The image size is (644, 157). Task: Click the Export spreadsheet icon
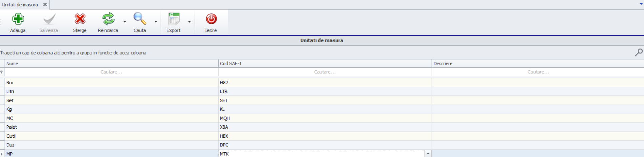tap(174, 19)
